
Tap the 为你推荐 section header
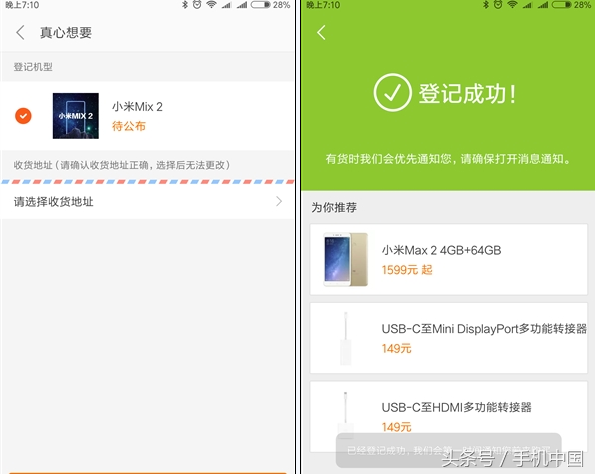[x=334, y=207]
